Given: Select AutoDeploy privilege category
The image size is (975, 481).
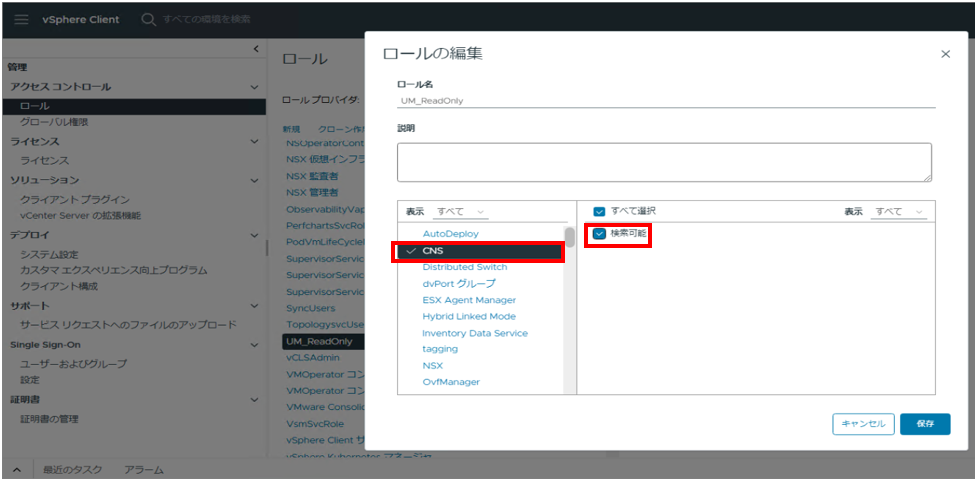Looking at the screenshot, I should click(450, 234).
